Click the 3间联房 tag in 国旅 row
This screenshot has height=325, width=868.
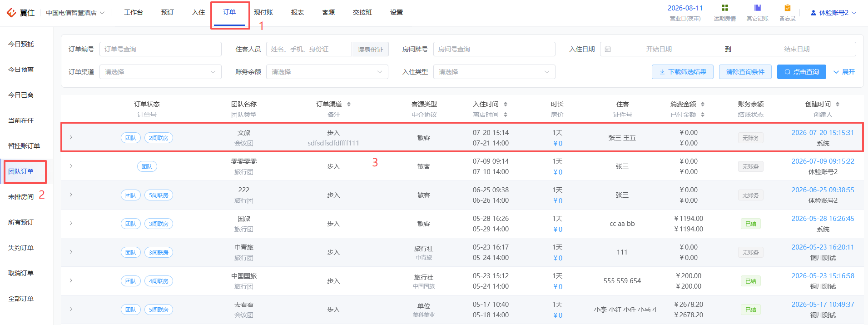[159, 224]
